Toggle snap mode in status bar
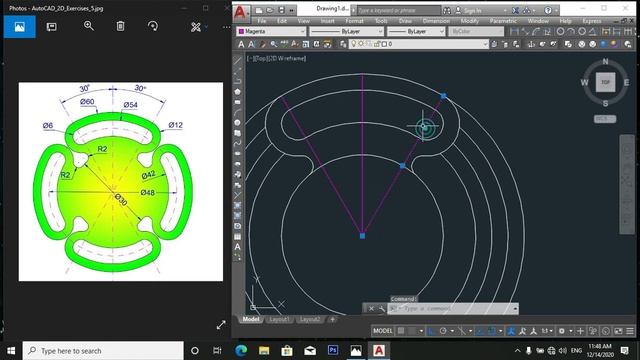 pyautogui.click(x=412, y=331)
